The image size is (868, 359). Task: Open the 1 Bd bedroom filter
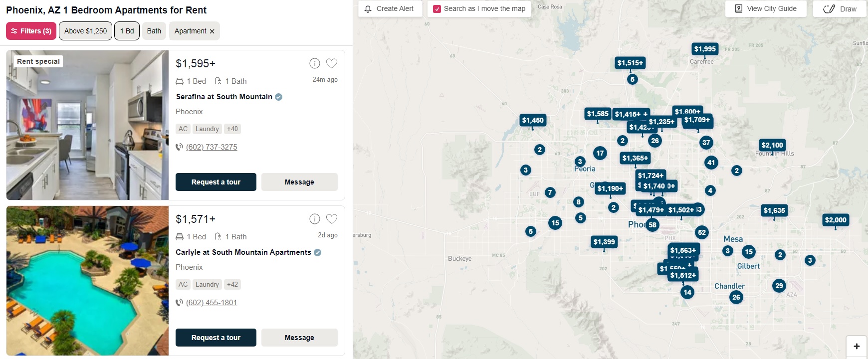pos(127,31)
